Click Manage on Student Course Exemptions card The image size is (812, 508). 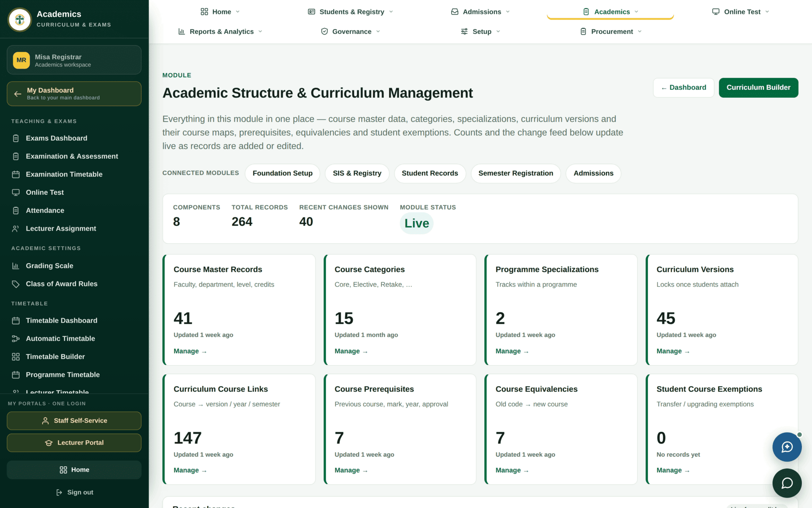673,470
